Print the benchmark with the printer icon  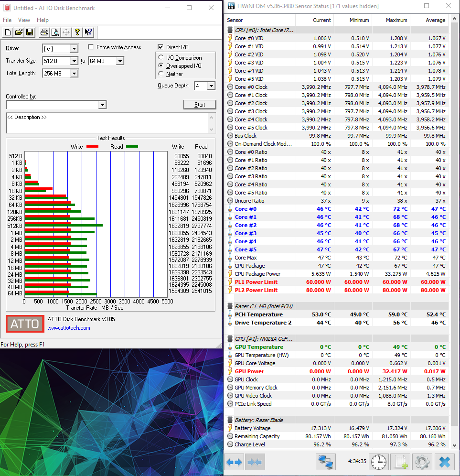click(x=44, y=32)
